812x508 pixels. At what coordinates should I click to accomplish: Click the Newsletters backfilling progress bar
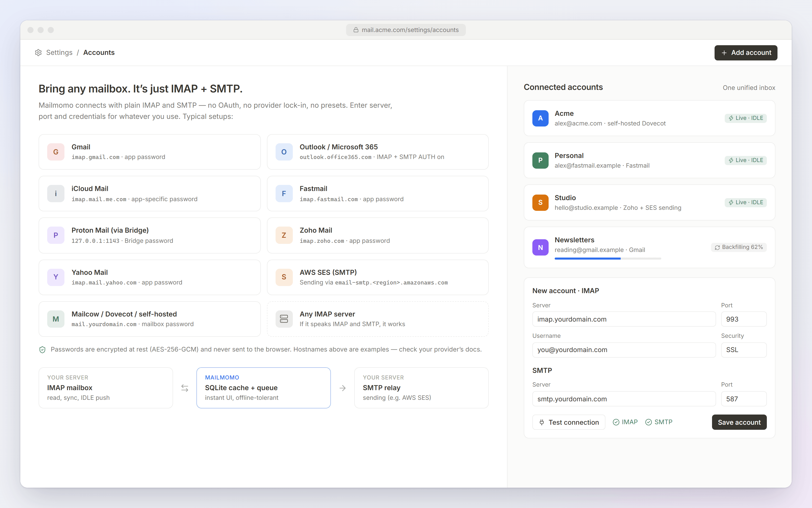point(608,258)
